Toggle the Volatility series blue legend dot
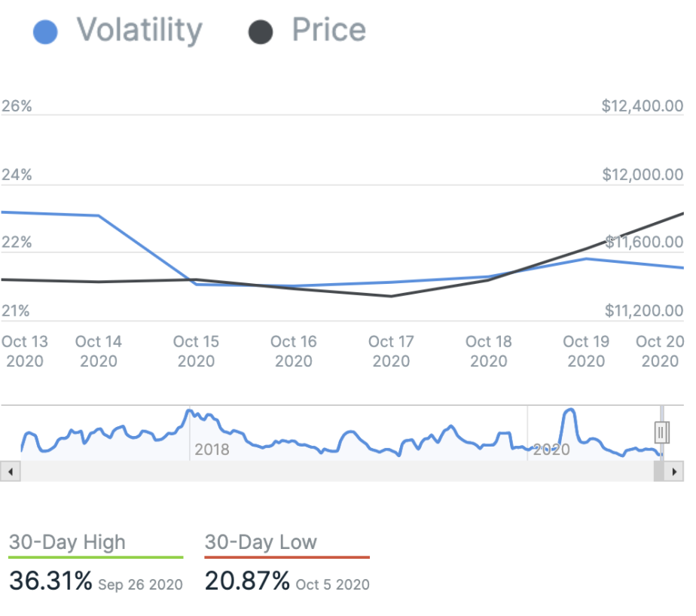Viewport: 696px width, 616px height. 46,32
